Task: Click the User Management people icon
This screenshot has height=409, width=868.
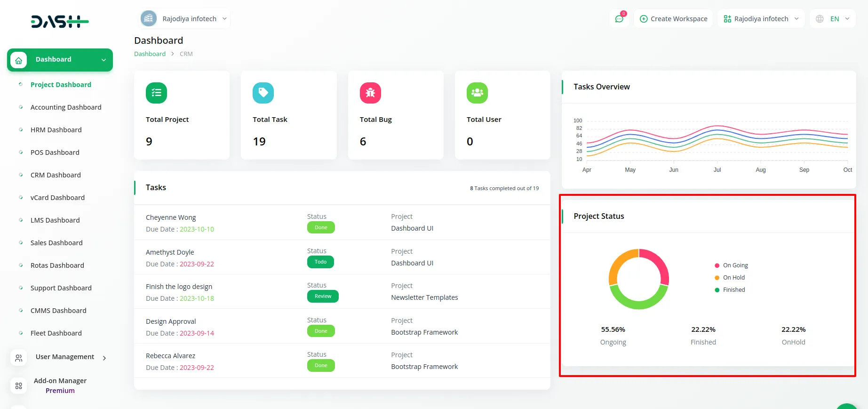Action: tap(19, 358)
